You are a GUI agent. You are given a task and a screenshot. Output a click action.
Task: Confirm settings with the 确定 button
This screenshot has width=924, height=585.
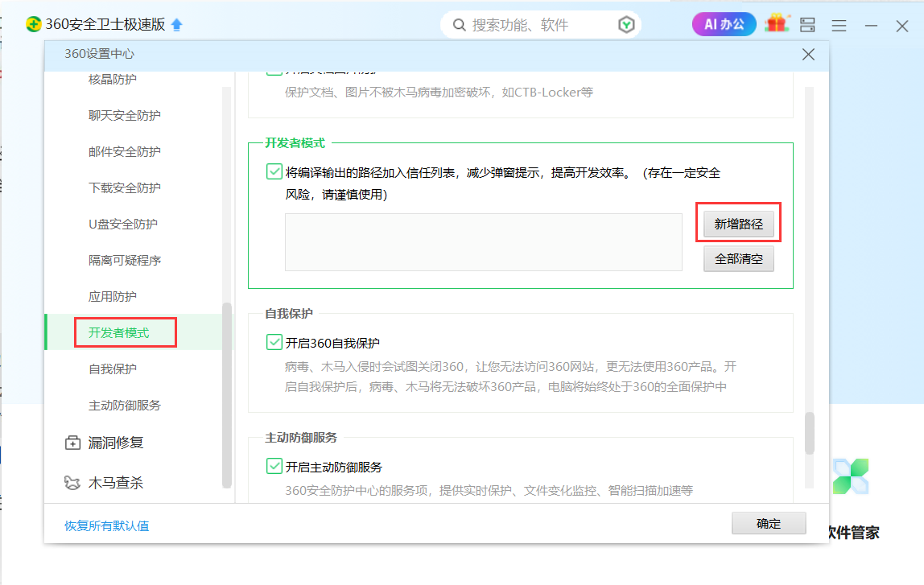coord(769,523)
